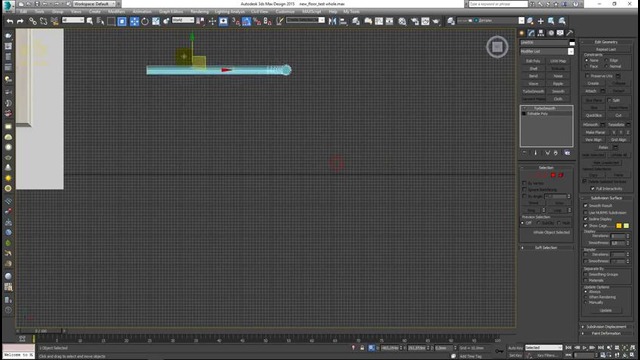Click the Mirror tool icon
This screenshot has width=640, height=360.
[x=332, y=21]
